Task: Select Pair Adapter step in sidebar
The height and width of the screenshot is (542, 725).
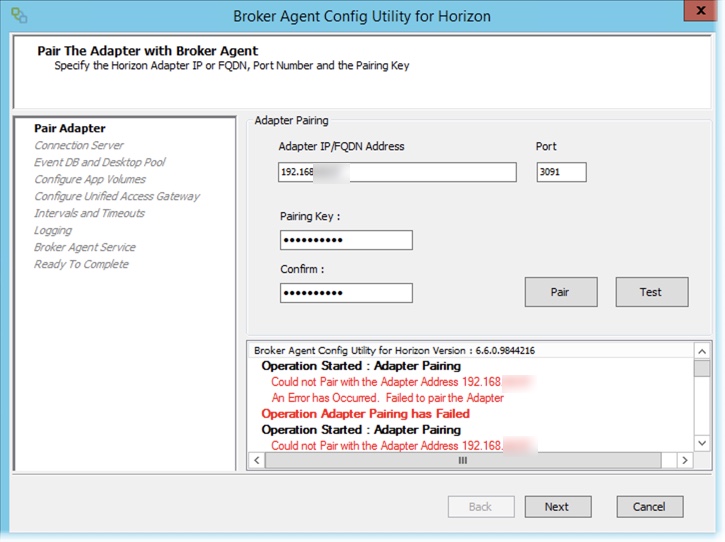Action: point(70,128)
